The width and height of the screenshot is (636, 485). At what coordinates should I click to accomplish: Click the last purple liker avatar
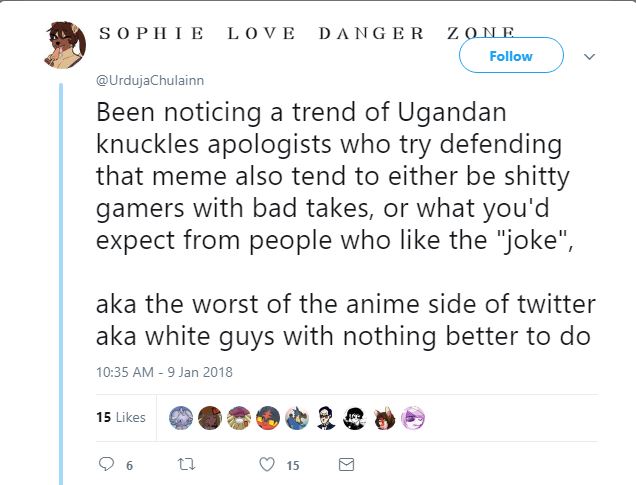pyautogui.click(x=413, y=418)
